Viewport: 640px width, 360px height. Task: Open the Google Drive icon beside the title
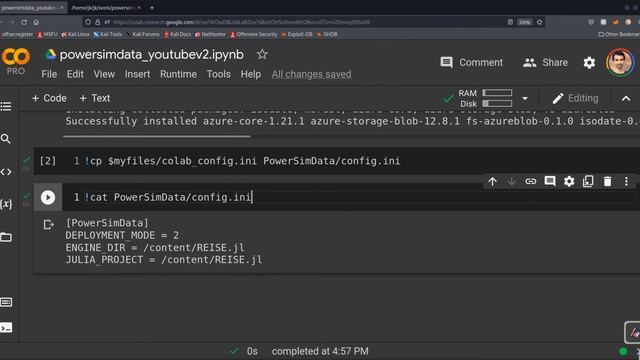click(x=50, y=54)
